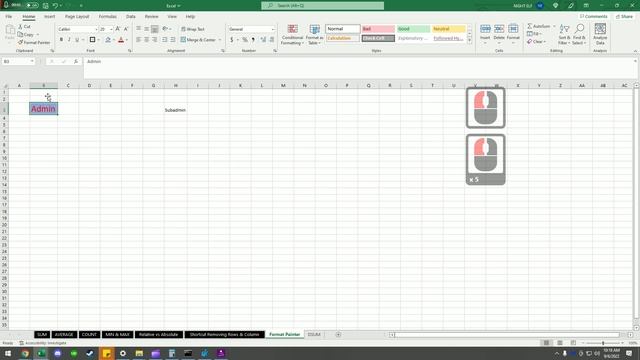Open the font size dropdown

(111, 29)
